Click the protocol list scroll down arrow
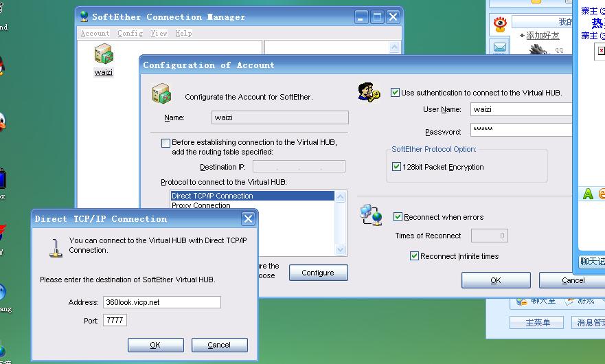 point(341,250)
